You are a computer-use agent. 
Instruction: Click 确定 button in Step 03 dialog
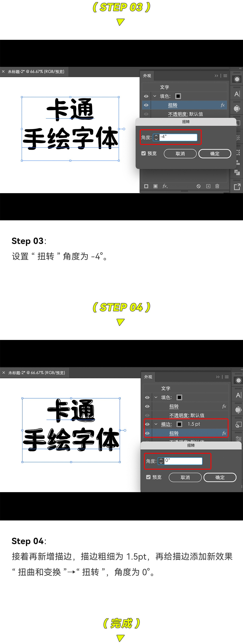point(215,154)
